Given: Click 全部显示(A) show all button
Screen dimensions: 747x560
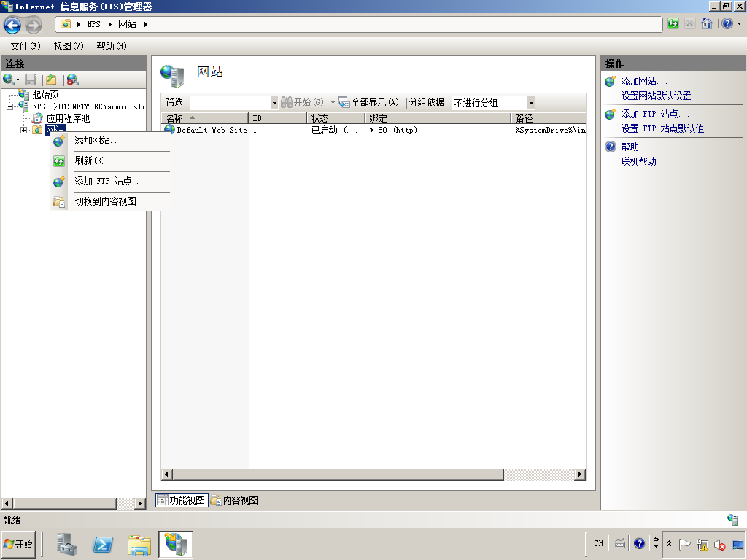Looking at the screenshot, I should (368, 102).
